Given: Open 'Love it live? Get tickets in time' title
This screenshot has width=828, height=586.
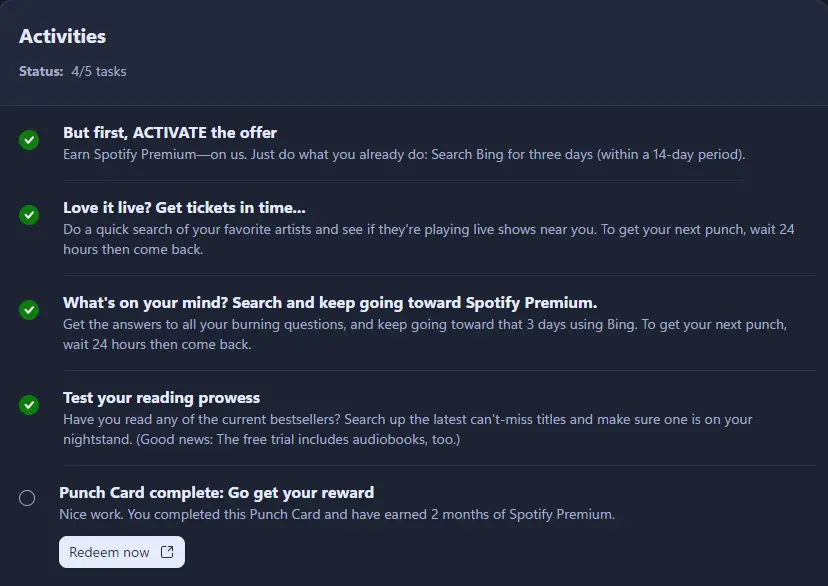Looking at the screenshot, I should coord(184,207).
